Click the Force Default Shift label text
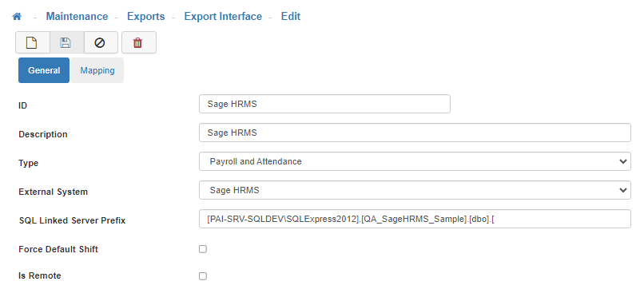The height and width of the screenshot is (301, 644). coord(58,249)
